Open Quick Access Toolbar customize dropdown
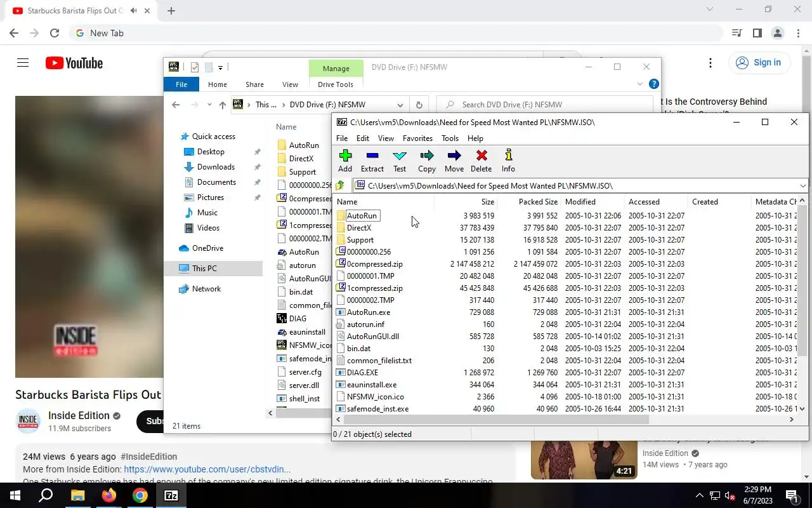This screenshot has height=508, width=812. [220, 67]
